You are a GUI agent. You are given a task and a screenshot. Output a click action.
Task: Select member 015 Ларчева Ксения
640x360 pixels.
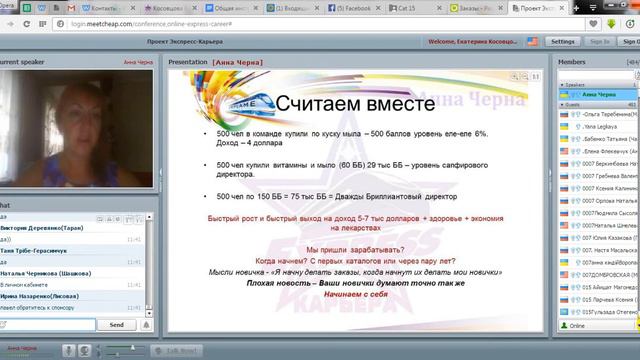[x=598, y=300]
